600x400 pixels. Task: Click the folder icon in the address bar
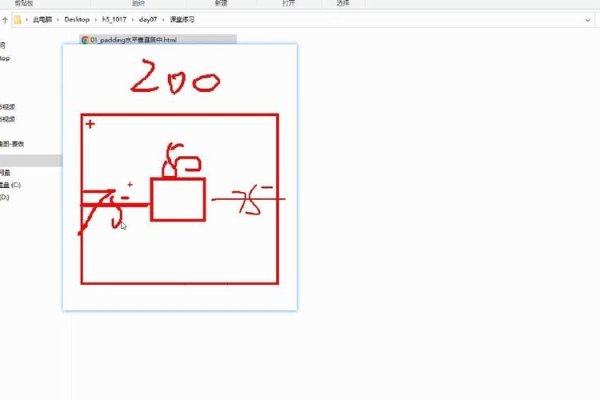17,19
